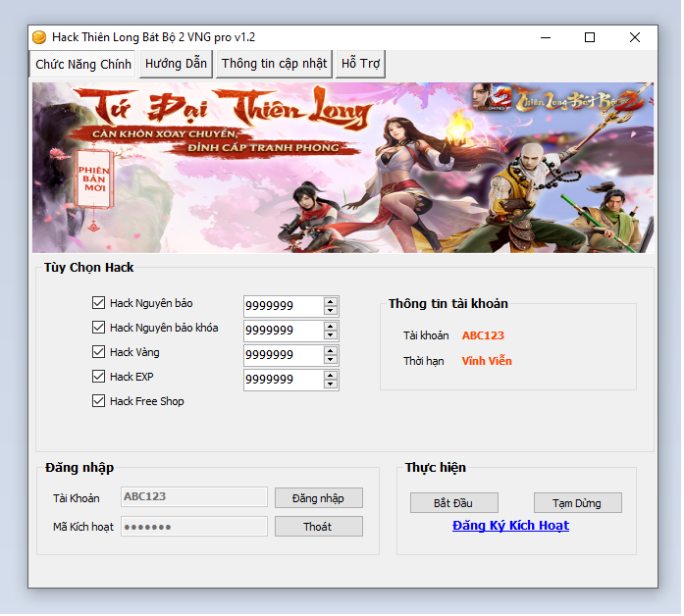The width and height of the screenshot is (684, 616).
Task: Click the Bắt Đầu button
Action: click(x=453, y=503)
